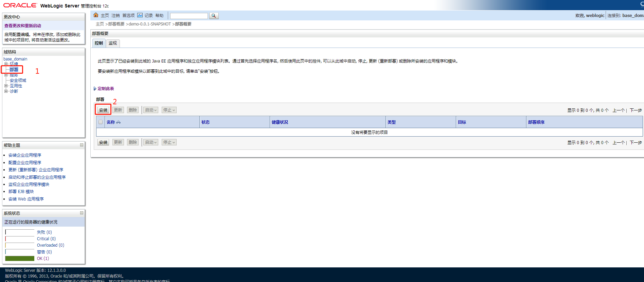This screenshot has width=644, height=282.
Task: Click the search input field in the toolbar
Action: tap(189, 16)
